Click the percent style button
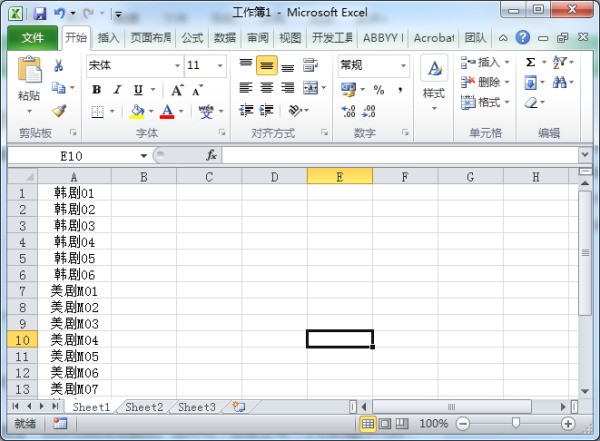The height and width of the screenshot is (441, 600). (x=379, y=90)
